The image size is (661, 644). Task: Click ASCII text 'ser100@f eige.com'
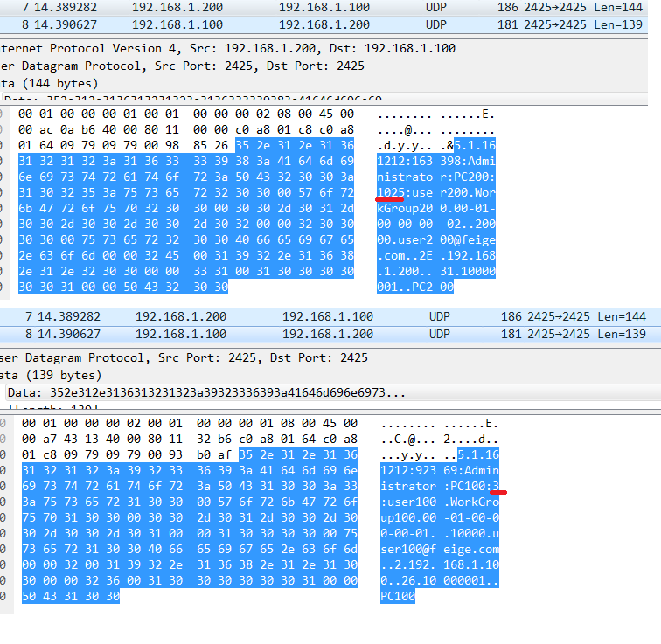440,549
